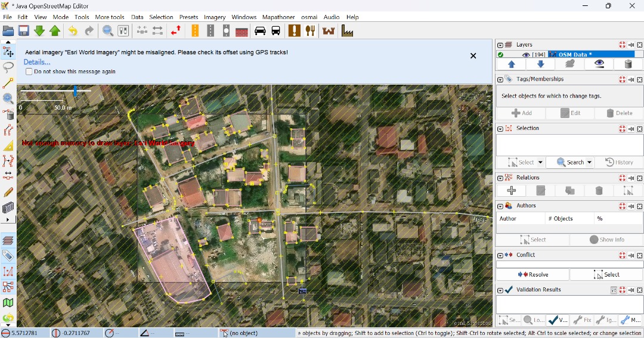Toggle Layers panel in left sidebar
644x338 pixels.
(x=8, y=240)
